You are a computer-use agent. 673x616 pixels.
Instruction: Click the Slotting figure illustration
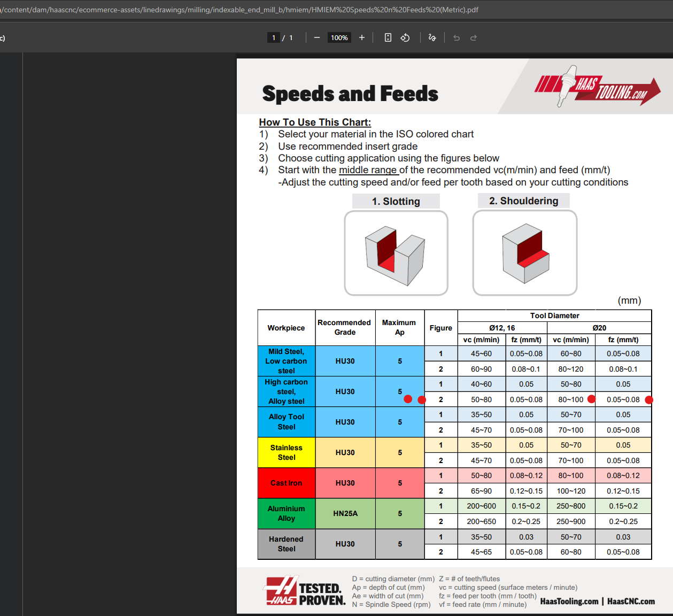pos(396,253)
